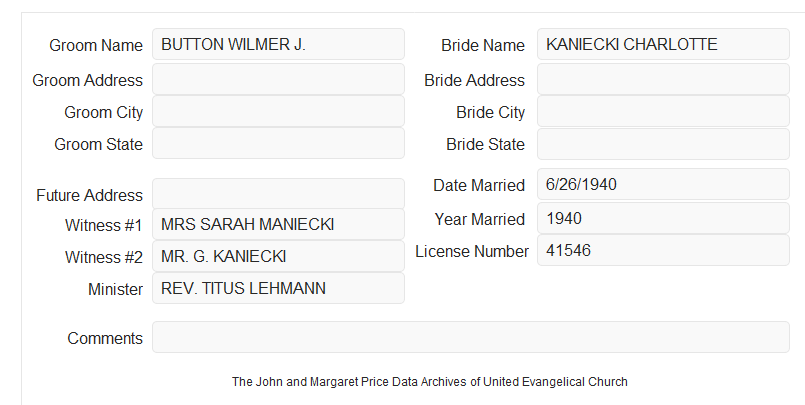This screenshot has height=405, width=805.
Task: Click the empty Groom State field
Action: pos(278,143)
